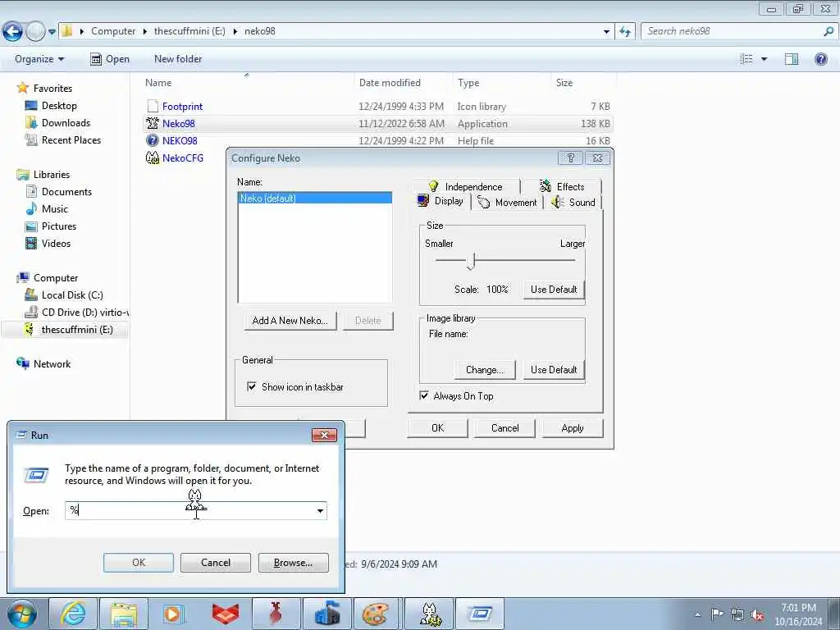Expand the address bar history dropdown

click(606, 32)
